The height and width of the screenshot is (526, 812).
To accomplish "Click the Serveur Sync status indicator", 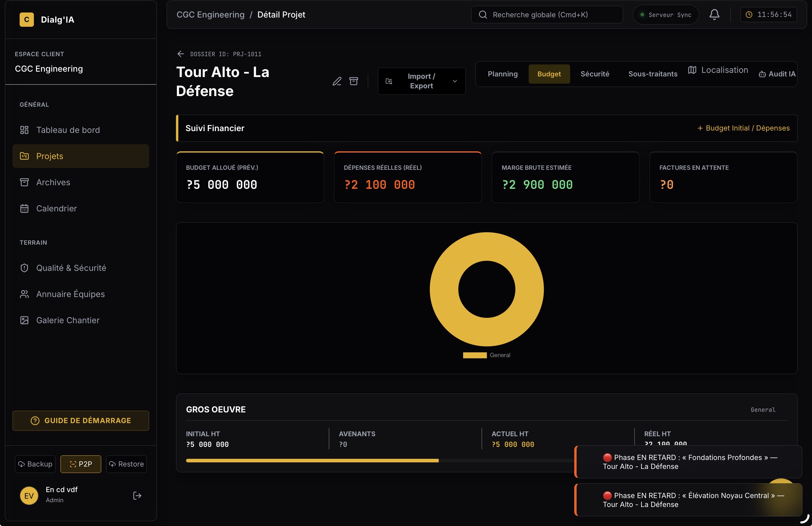I will 666,15.
